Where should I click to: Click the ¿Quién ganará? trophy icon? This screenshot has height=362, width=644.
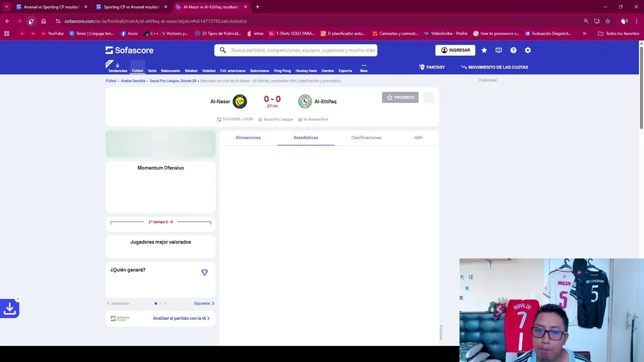pyautogui.click(x=204, y=272)
